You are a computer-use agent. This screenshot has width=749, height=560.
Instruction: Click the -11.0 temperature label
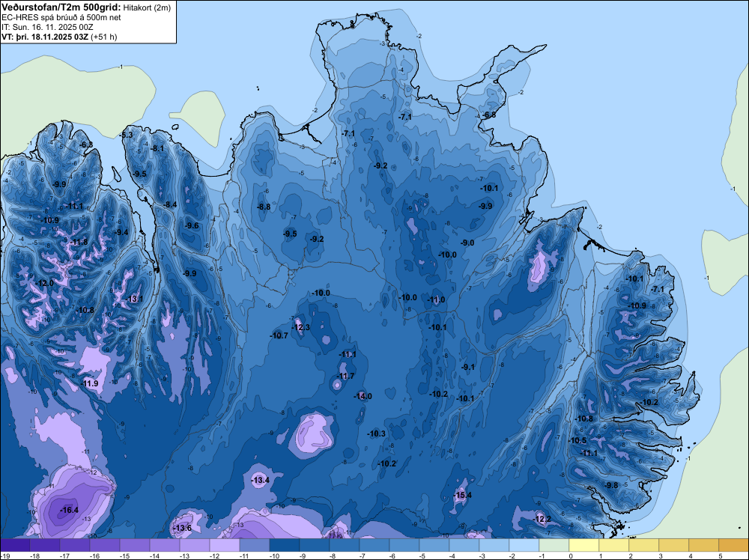436,299
